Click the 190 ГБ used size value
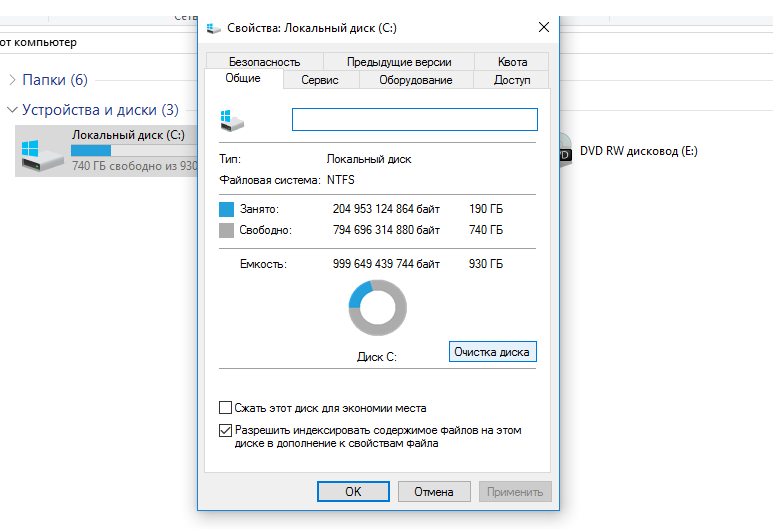Screen dimensions: 773x529 pyautogui.click(x=486, y=209)
